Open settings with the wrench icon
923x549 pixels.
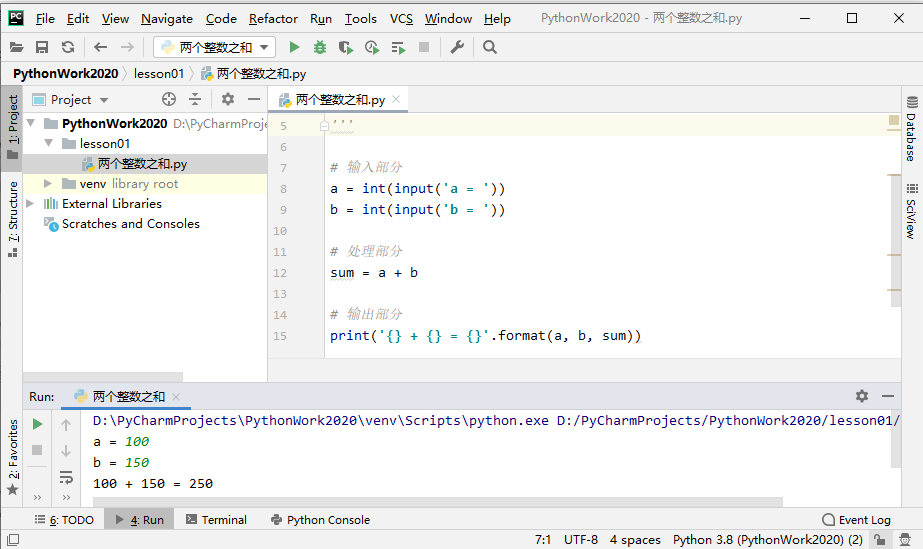pyautogui.click(x=457, y=47)
